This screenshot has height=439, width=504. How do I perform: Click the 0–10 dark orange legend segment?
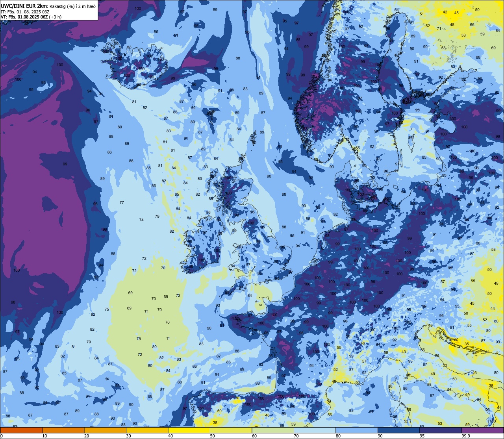[x=21, y=430]
